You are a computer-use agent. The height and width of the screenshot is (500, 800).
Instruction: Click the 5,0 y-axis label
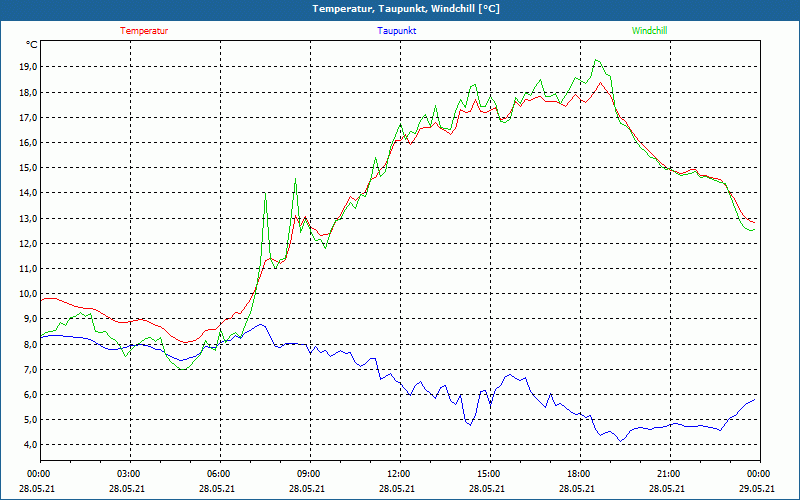click(x=30, y=419)
